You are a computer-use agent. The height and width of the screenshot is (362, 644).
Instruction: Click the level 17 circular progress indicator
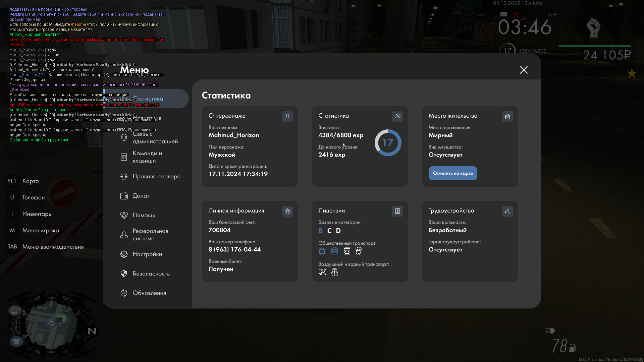coord(388,143)
